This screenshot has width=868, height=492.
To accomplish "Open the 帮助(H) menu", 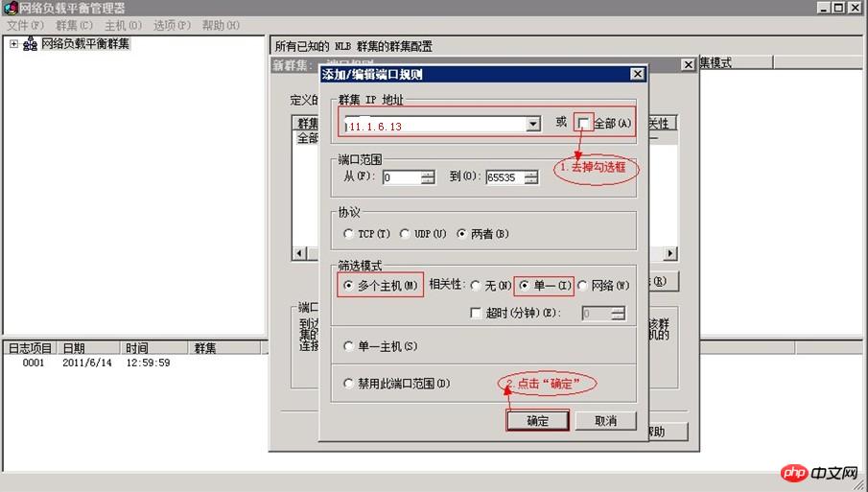I will tap(221, 26).
